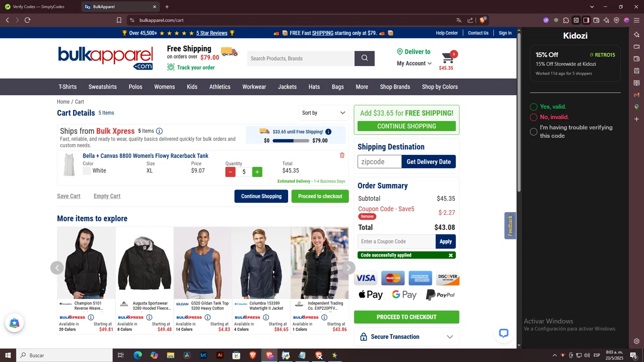This screenshot has width=644, height=362.
Task: Open the Windows notification center icon
Action: pyautogui.click(x=633, y=355)
